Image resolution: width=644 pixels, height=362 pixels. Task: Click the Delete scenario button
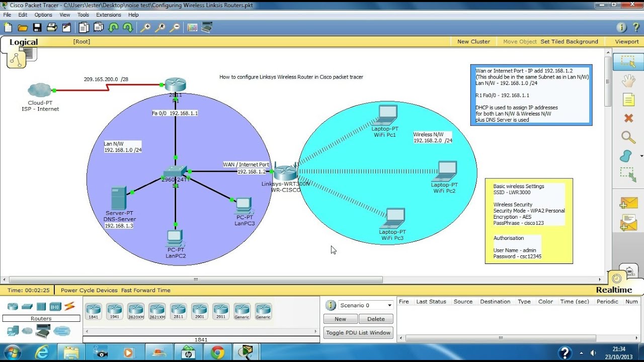[376, 319]
